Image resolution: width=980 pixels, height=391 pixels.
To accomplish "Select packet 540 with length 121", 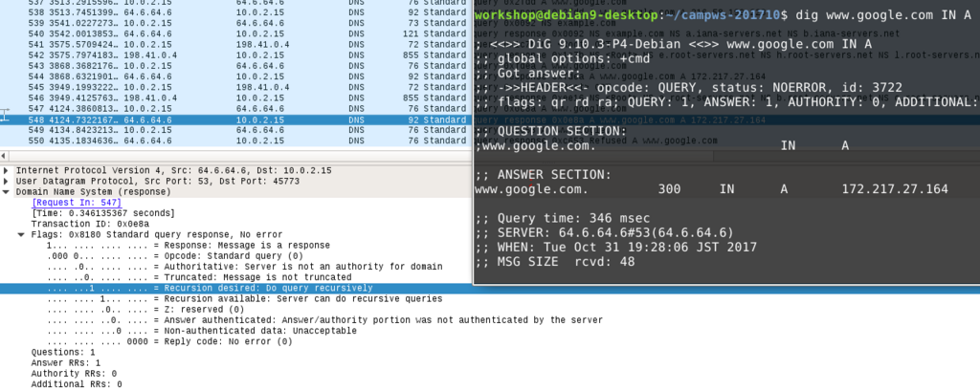I will pos(236,33).
